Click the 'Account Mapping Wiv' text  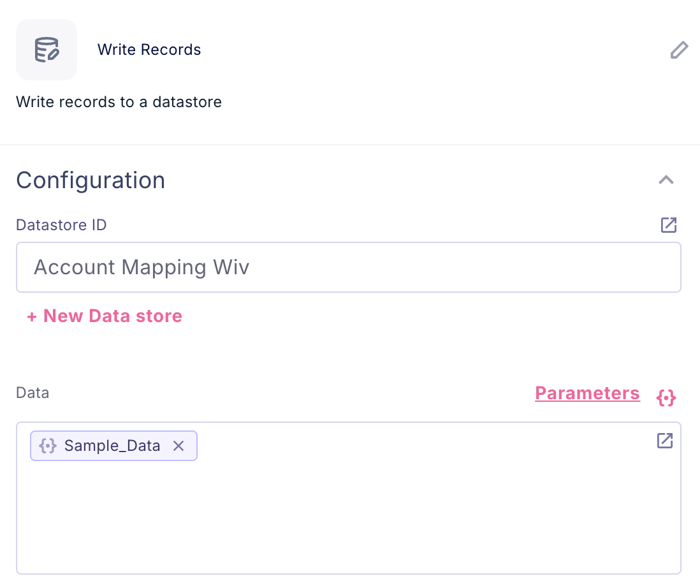tap(142, 267)
